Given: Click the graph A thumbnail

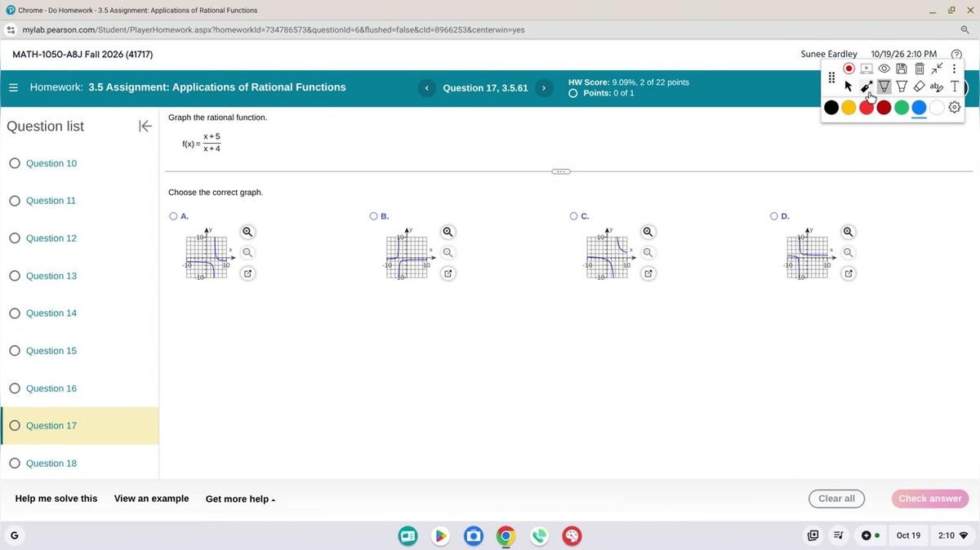Looking at the screenshot, I should pyautogui.click(x=207, y=255).
